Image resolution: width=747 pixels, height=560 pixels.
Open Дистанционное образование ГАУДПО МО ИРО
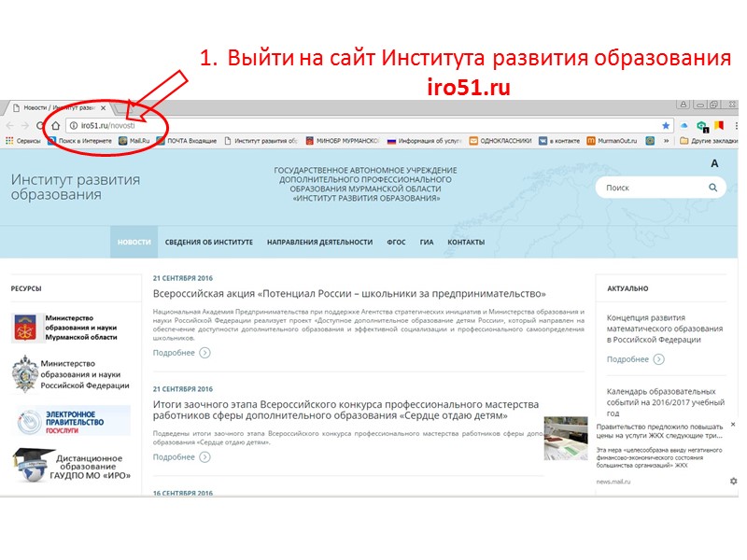(x=72, y=465)
